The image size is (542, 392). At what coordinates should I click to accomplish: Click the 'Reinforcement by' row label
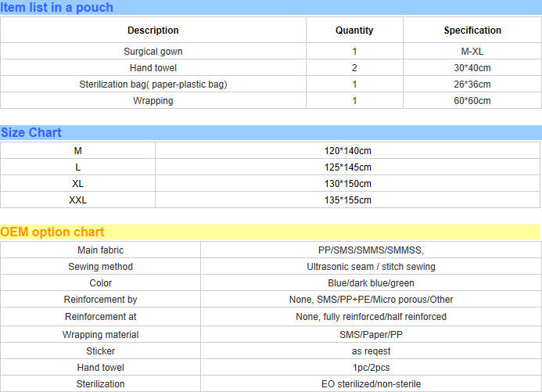(x=100, y=300)
